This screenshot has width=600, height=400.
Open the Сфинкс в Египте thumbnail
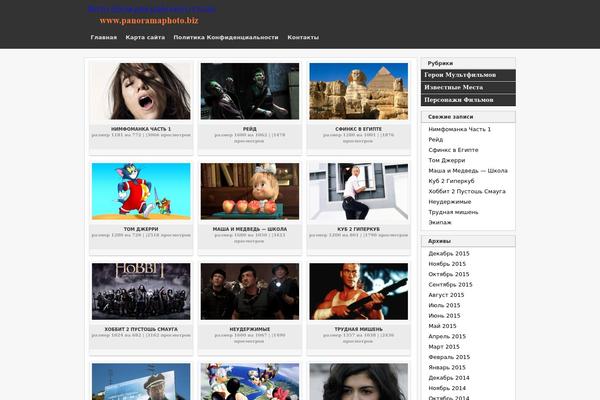[x=359, y=91]
